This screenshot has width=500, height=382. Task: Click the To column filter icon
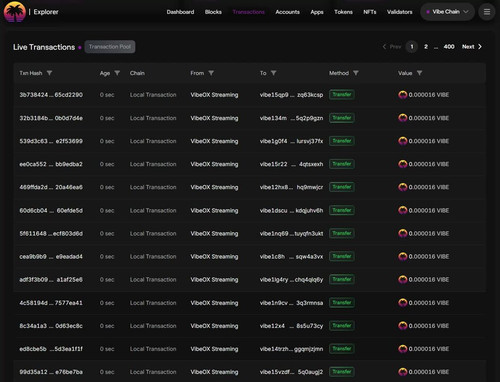tap(273, 73)
